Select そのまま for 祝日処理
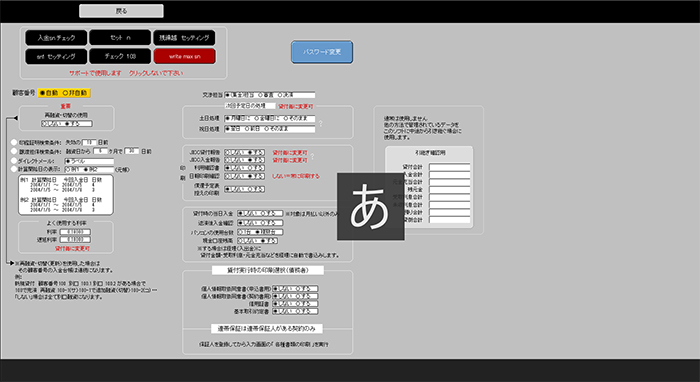The height and width of the screenshot is (382, 700). tap(276, 129)
